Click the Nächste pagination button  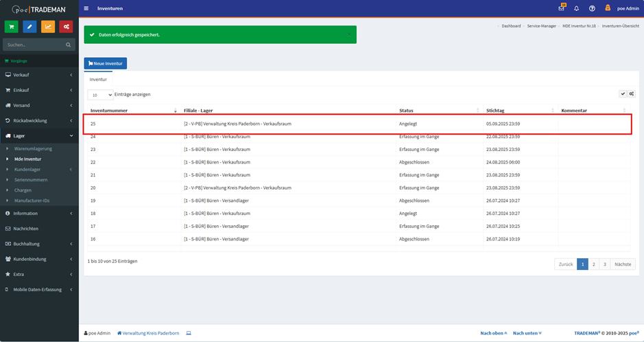click(623, 264)
